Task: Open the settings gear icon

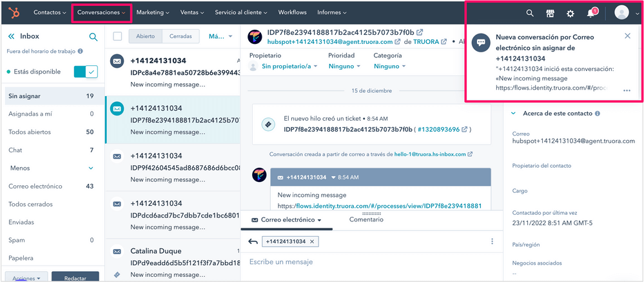Action: (x=570, y=13)
